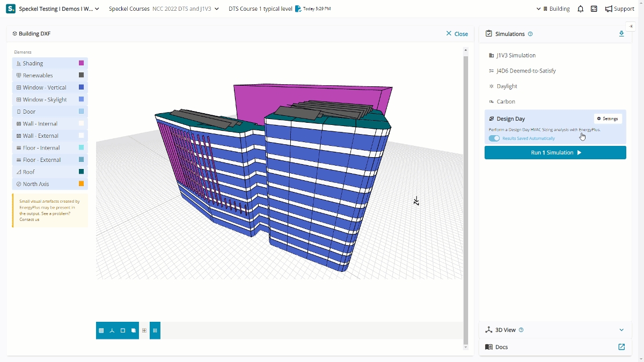Collapse the right panel with arrow icon
Image resolution: width=644 pixels, height=362 pixels.
pos(631,26)
